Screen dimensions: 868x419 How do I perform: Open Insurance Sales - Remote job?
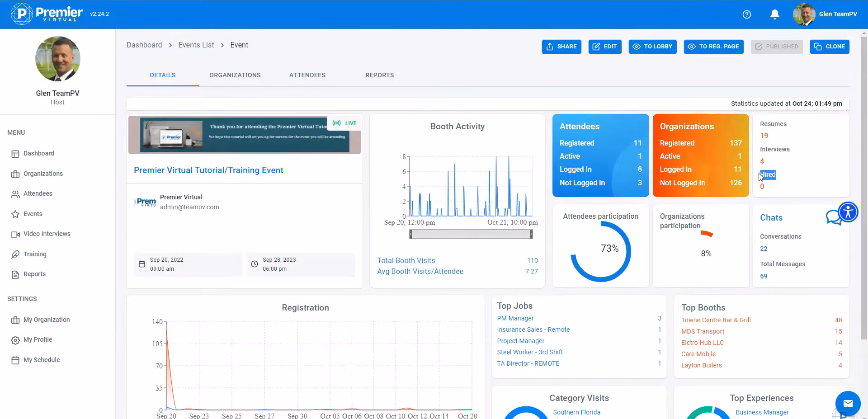533,330
